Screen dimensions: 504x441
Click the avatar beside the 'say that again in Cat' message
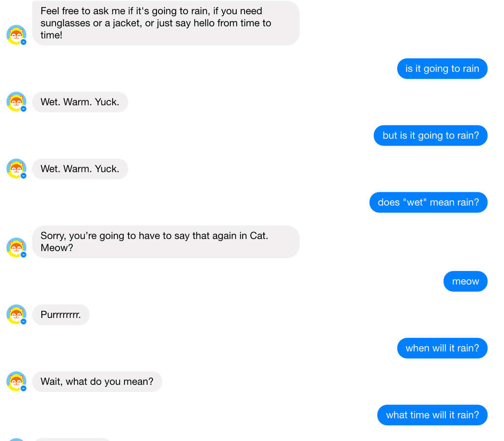(16, 247)
